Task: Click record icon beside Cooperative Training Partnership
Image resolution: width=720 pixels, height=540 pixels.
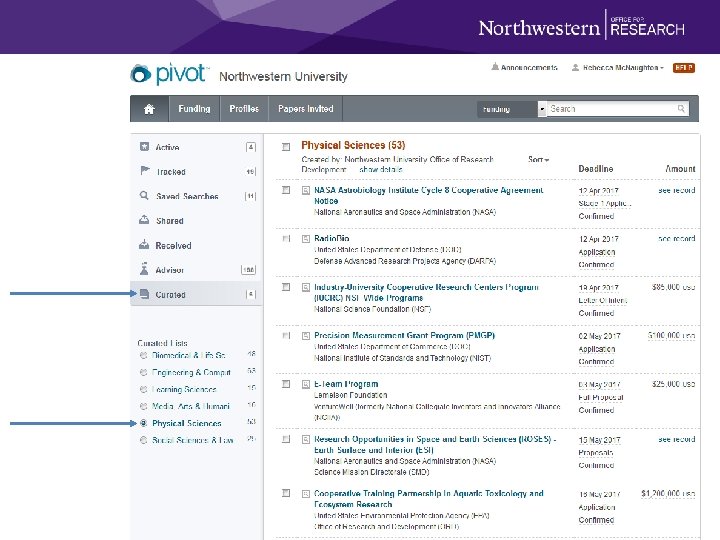Action: tap(306, 494)
